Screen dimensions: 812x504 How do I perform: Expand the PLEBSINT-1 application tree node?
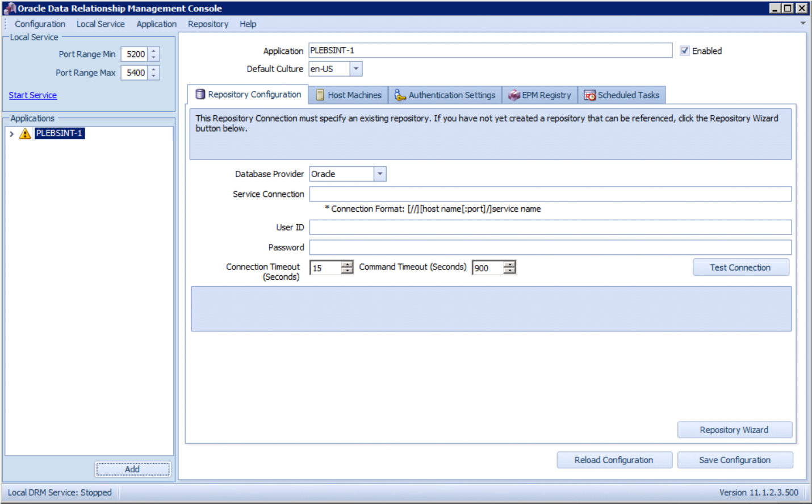(x=11, y=134)
